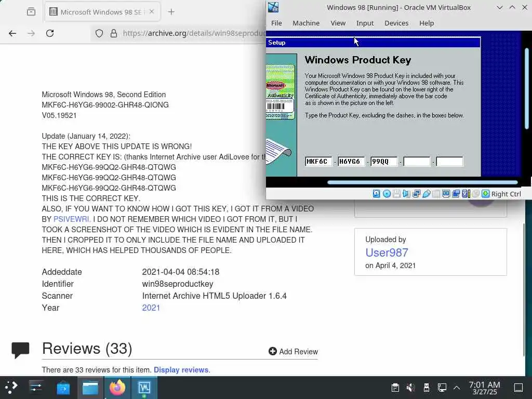The height and width of the screenshot is (399, 532).
Task: Open the tracking protection shield icon
Action: click(x=99, y=33)
